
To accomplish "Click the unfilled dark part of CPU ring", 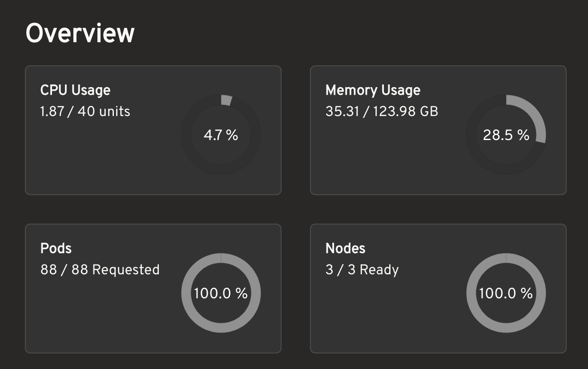I will 187,135.
